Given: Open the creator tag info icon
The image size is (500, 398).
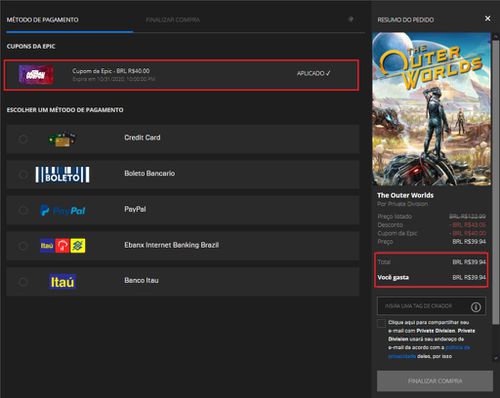Looking at the screenshot, I should pos(476,307).
